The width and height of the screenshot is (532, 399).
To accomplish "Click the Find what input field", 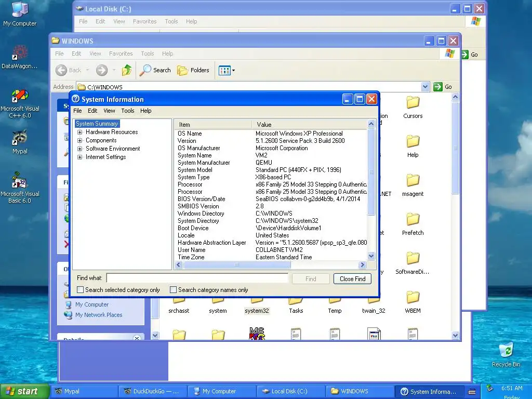I will (197, 278).
